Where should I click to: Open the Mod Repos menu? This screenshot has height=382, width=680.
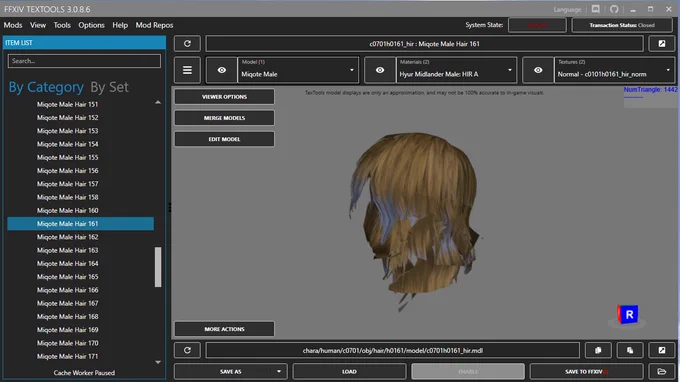154,25
